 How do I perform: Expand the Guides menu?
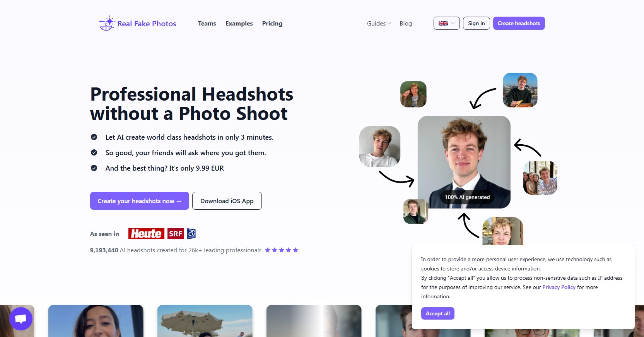pyautogui.click(x=379, y=24)
